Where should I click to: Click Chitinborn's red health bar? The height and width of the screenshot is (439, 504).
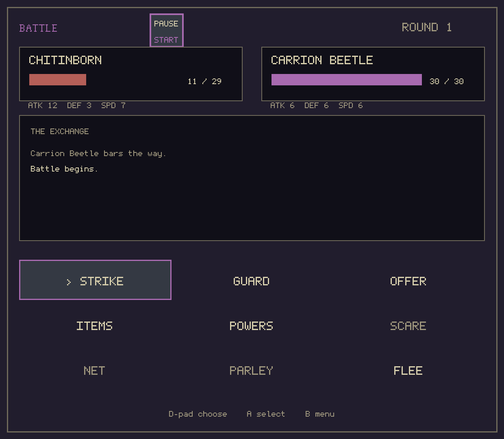[58, 80]
